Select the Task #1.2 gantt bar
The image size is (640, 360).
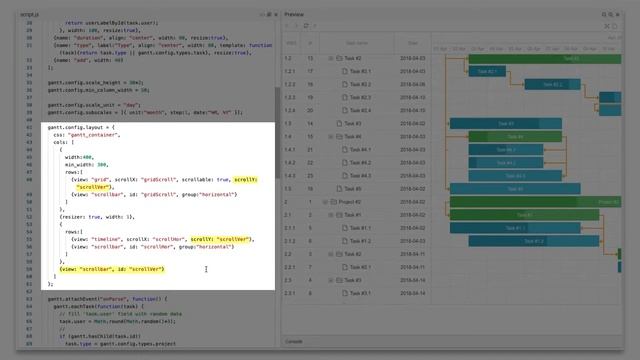pos(534,241)
